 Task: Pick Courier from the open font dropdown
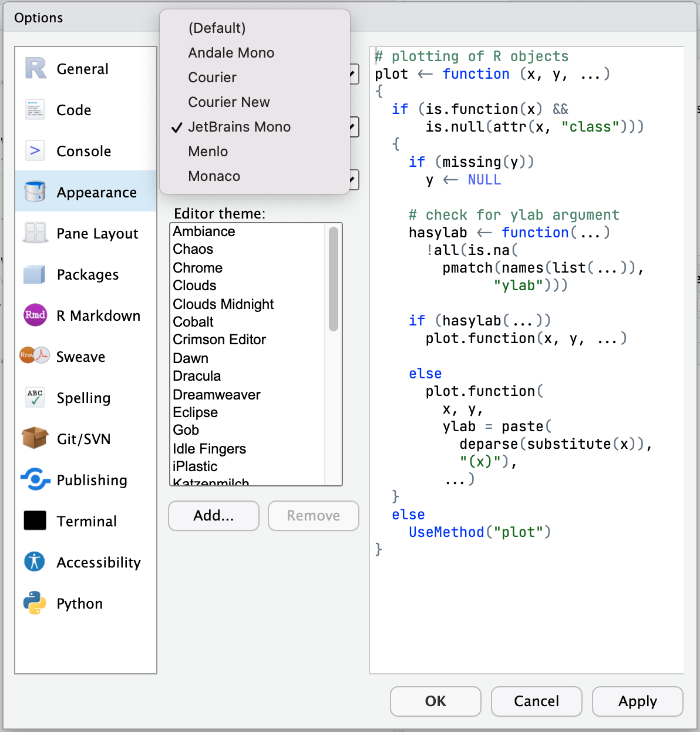(x=212, y=77)
